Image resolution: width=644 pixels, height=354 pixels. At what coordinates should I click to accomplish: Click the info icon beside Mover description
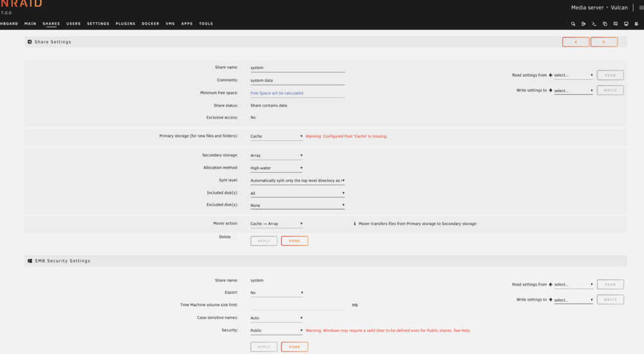[x=354, y=224]
